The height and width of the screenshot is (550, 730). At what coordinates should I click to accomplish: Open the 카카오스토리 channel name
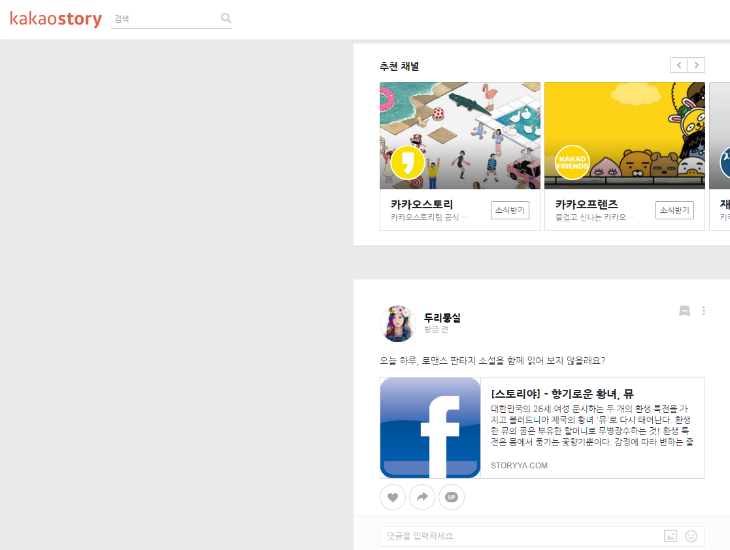[422, 204]
